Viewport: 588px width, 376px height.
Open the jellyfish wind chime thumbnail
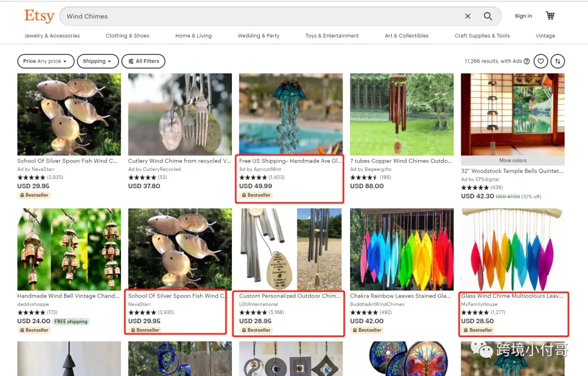click(291, 114)
